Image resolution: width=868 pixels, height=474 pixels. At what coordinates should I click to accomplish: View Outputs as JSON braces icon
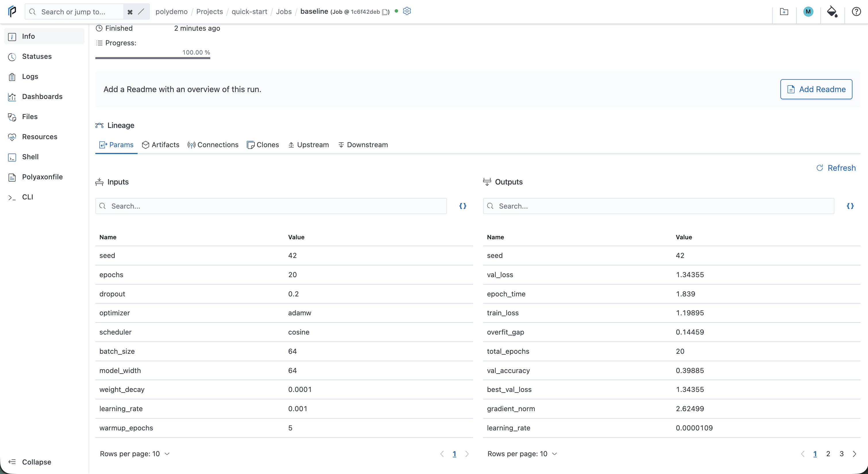point(850,206)
